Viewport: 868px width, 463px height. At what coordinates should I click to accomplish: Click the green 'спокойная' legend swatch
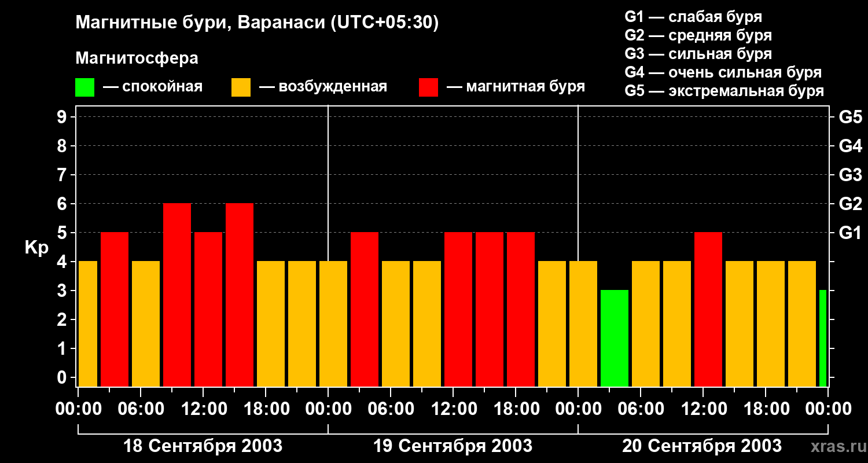[x=84, y=87]
